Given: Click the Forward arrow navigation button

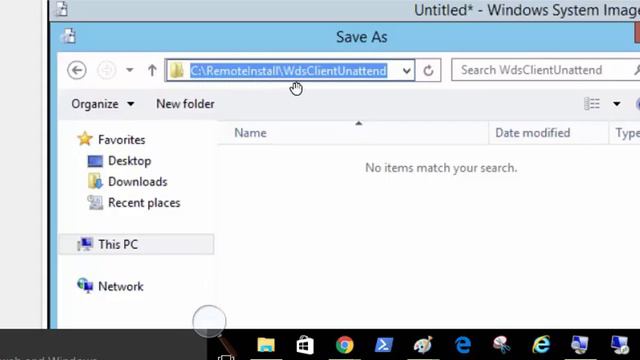Looking at the screenshot, I should click(107, 70).
